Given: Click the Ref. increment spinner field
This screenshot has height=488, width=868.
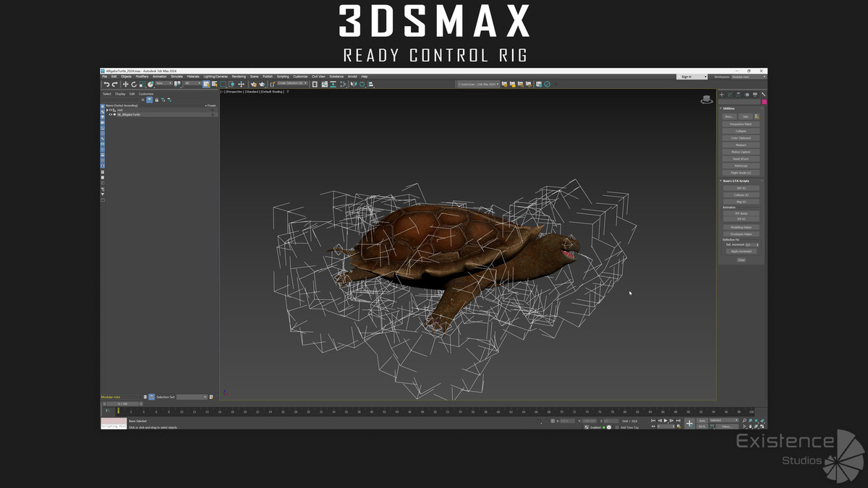Looking at the screenshot, I should [751, 244].
